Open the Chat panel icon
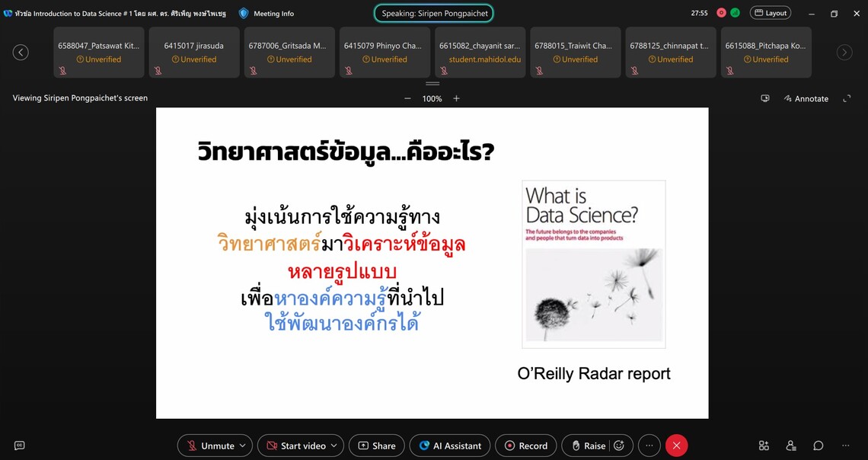868x460 pixels. 819,446
